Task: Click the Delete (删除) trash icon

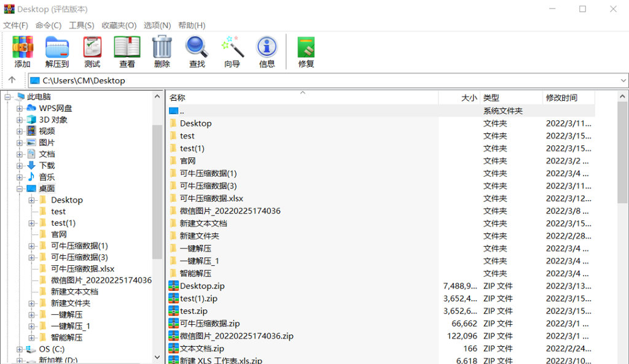Action: click(162, 47)
